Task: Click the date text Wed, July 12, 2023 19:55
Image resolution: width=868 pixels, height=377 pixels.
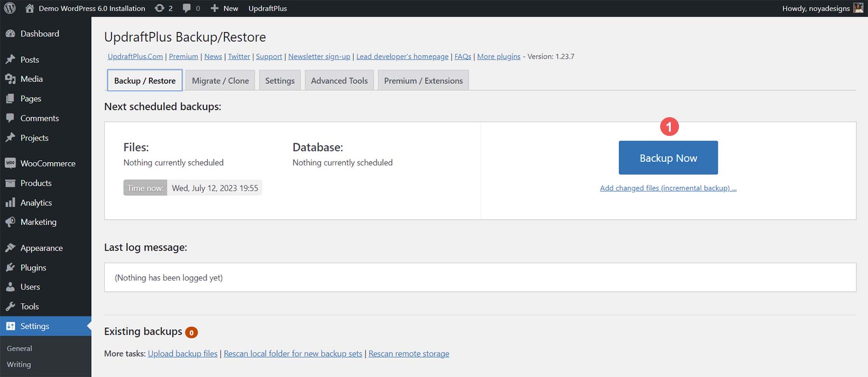Action: [x=215, y=188]
